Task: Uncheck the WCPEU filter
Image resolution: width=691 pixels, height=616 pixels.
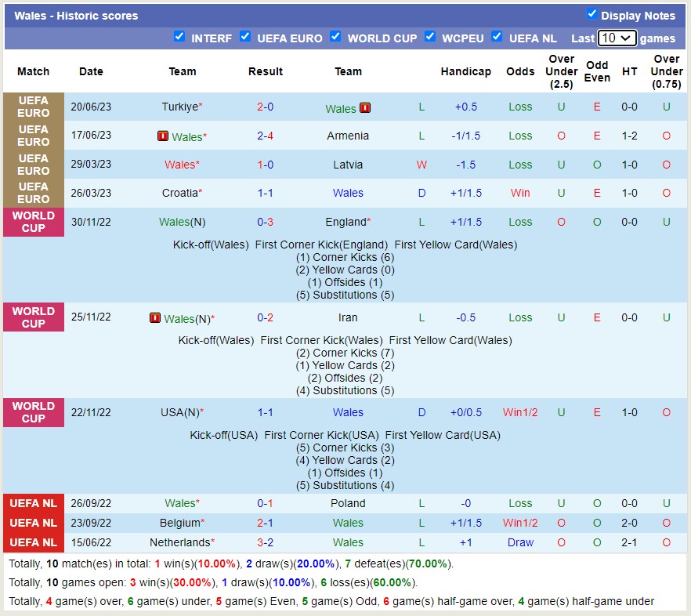Action: pyautogui.click(x=430, y=37)
